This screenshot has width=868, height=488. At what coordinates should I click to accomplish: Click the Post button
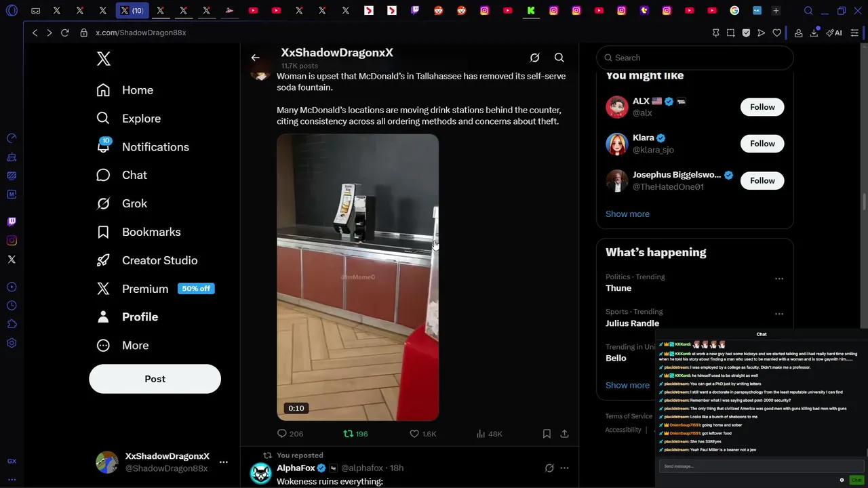(x=155, y=379)
